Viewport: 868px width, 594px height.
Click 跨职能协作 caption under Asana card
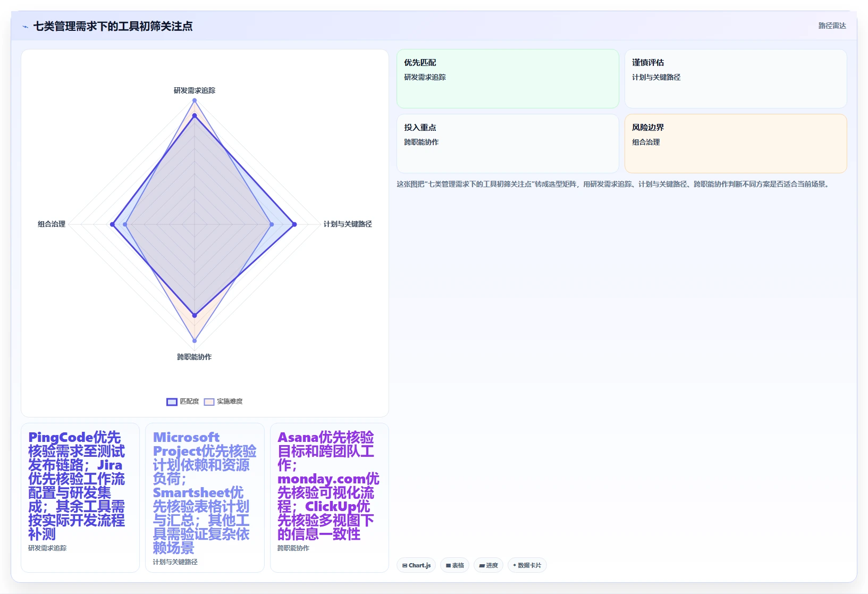pyautogui.click(x=293, y=548)
